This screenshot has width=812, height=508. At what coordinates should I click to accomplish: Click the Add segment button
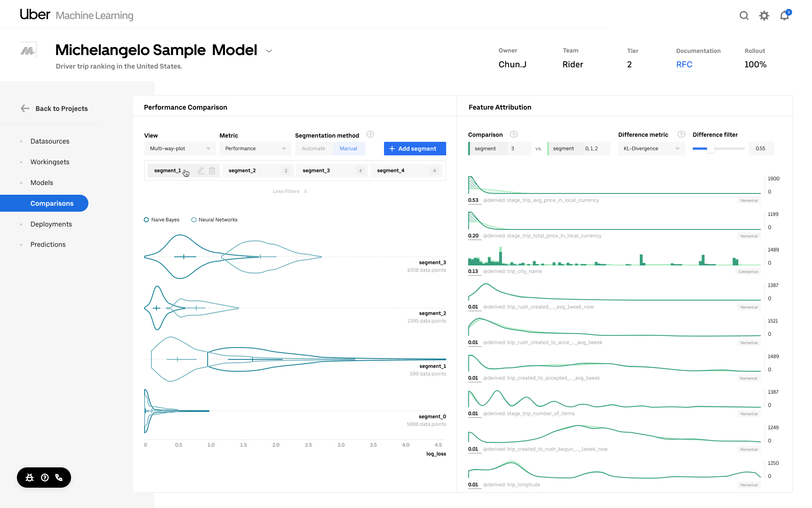(x=415, y=149)
